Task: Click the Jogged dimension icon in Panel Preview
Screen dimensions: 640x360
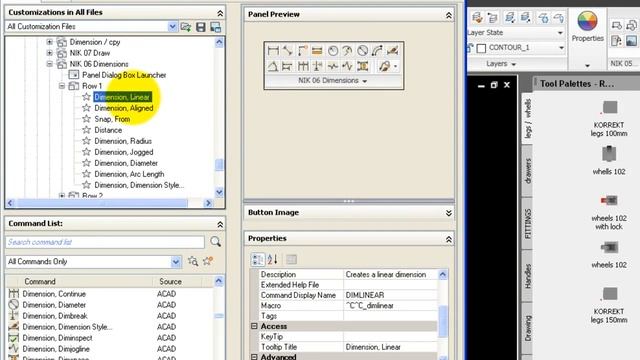Action: click(x=347, y=51)
